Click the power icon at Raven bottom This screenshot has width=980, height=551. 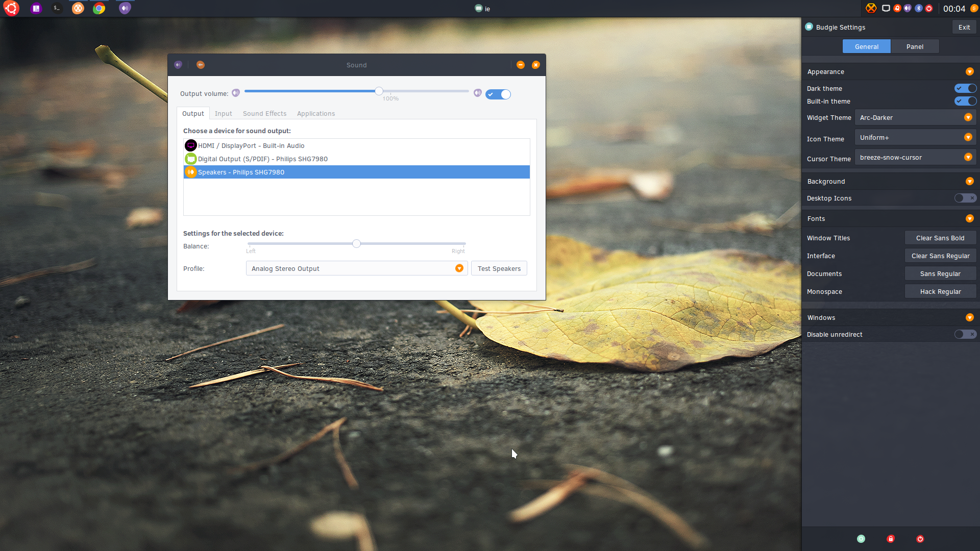tap(920, 539)
